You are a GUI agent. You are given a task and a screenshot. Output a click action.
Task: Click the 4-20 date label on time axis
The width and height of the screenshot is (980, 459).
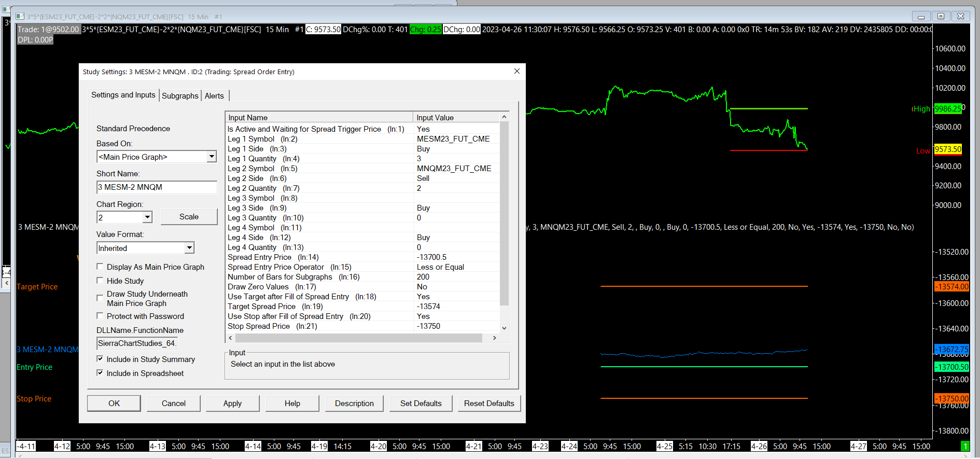pos(379,446)
